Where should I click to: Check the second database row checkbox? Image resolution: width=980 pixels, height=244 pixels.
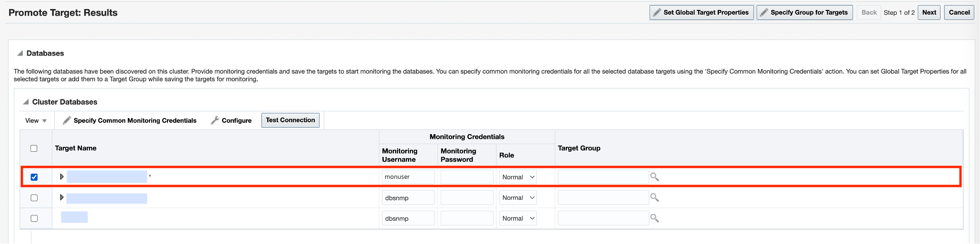(34, 198)
